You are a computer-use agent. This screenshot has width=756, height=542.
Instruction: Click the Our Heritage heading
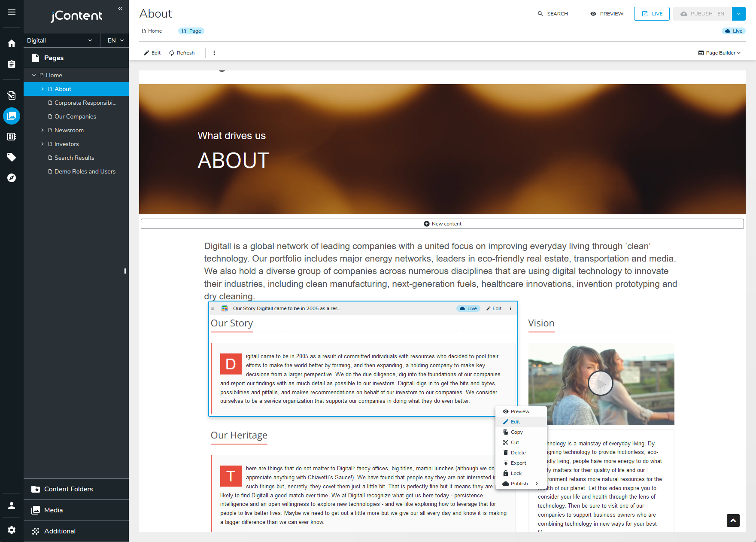[239, 435]
